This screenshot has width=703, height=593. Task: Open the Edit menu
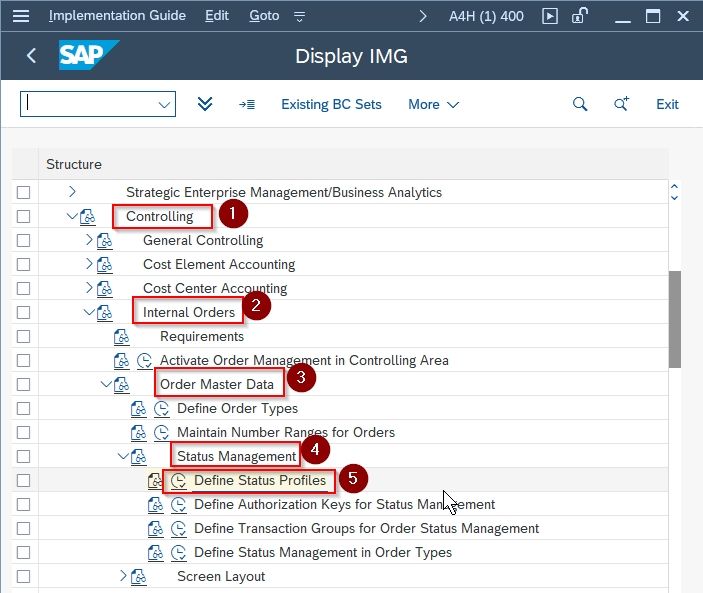click(x=217, y=16)
